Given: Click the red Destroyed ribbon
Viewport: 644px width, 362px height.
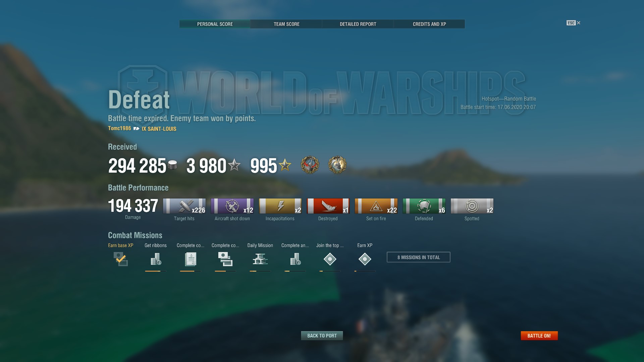Looking at the screenshot, I should pos(328,206).
